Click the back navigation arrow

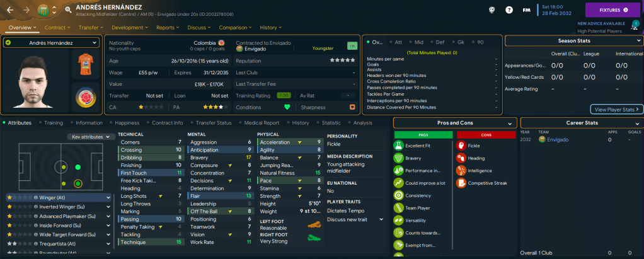pyautogui.click(x=9, y=10)
